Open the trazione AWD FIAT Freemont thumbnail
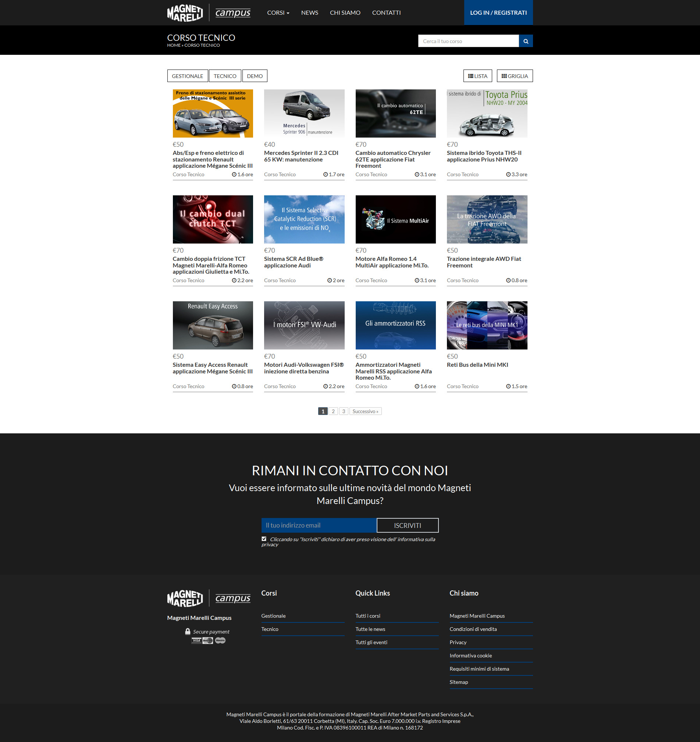The height and width of the screenshot is (742, 700). point(487,220)
